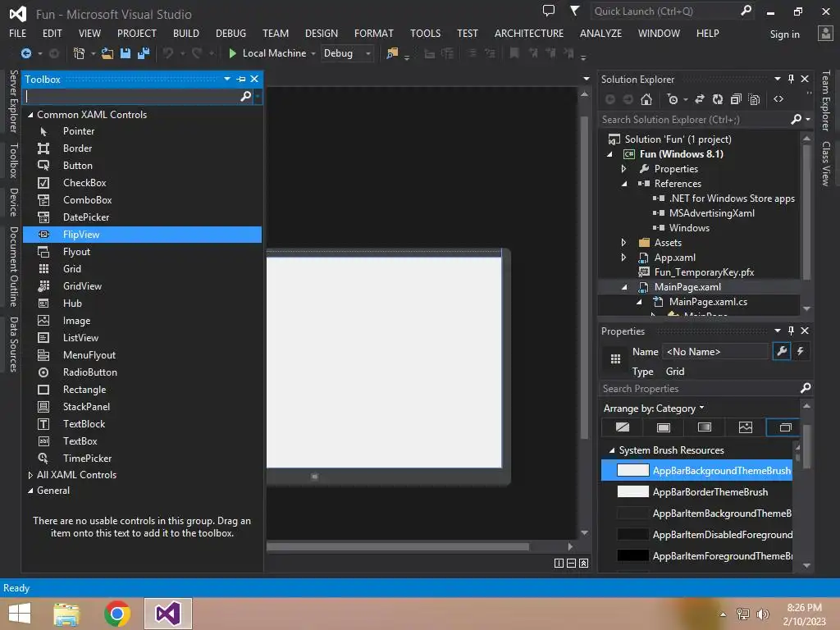Click Collapse All icon in Solution Explorer
The width and height of the screenshot is (840, 630).
pos(736,99)
